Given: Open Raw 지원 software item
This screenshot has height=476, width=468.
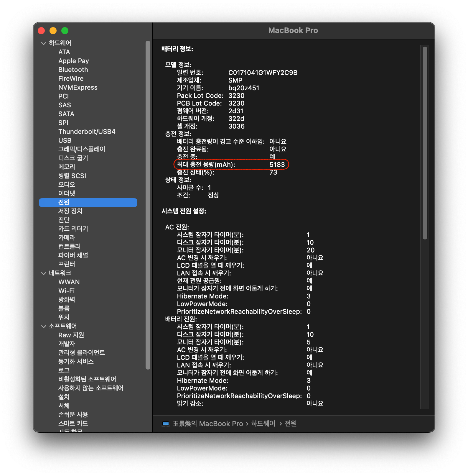Looking at the screenshot, I should tap(71, 335).
